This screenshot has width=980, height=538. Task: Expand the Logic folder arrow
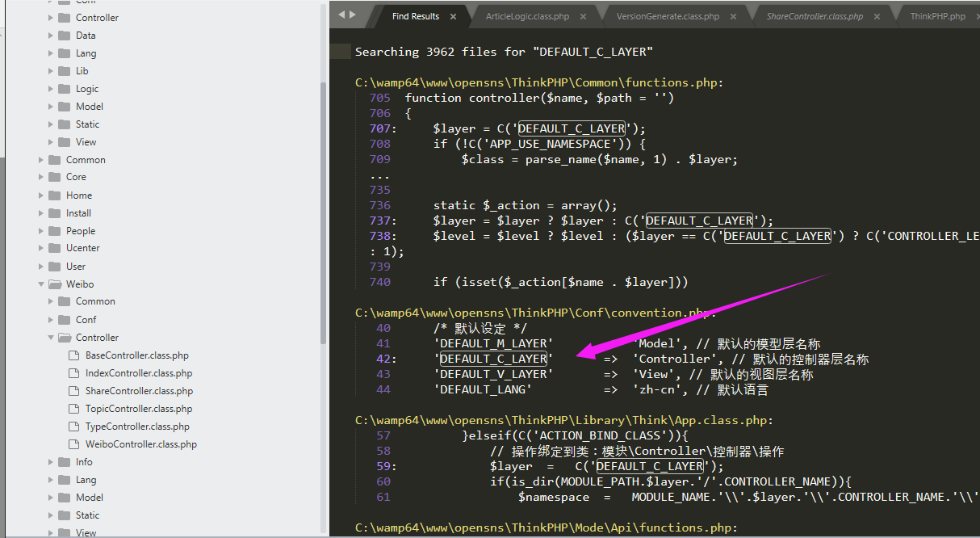pos(51,89)
